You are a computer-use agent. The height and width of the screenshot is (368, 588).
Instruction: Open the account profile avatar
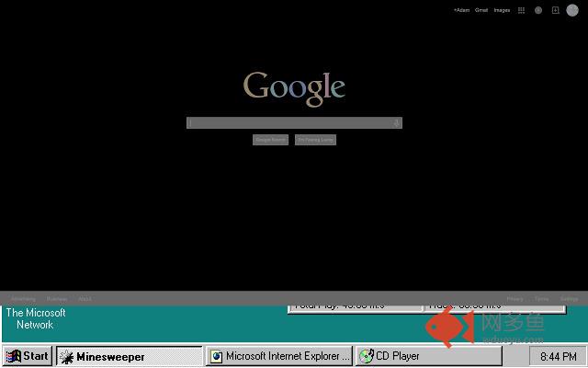(572, 10)
